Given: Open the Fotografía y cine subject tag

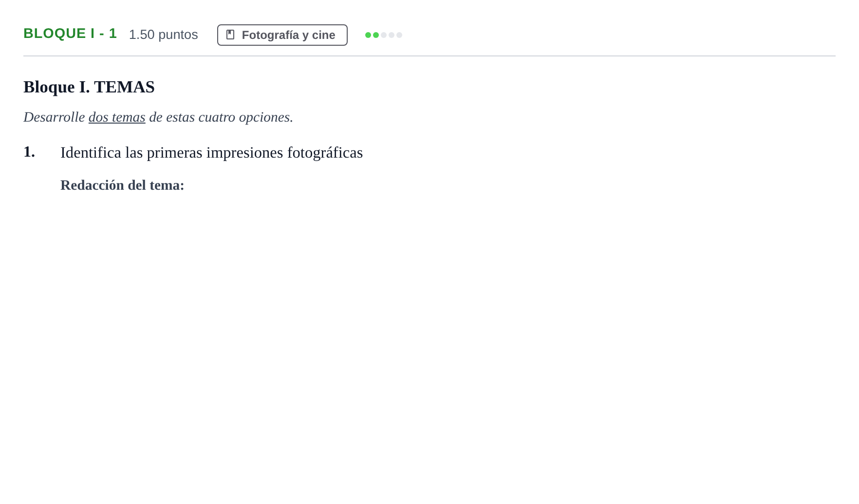Looking at the screenshot, I should click(x=282, y=35).
